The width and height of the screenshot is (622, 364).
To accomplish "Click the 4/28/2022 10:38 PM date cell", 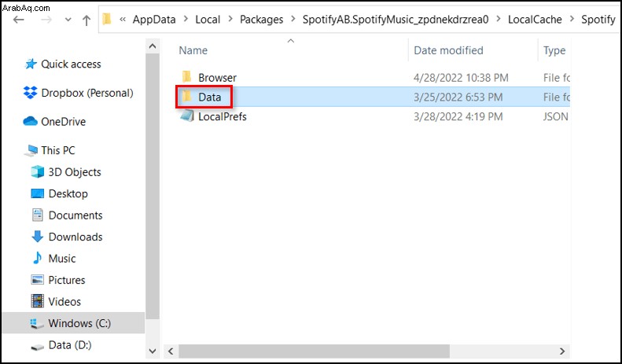I will click(461, 78).
